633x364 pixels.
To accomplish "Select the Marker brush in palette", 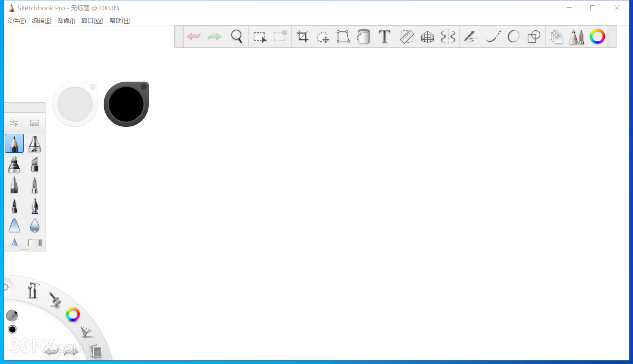I will click(x=14, y=164).
